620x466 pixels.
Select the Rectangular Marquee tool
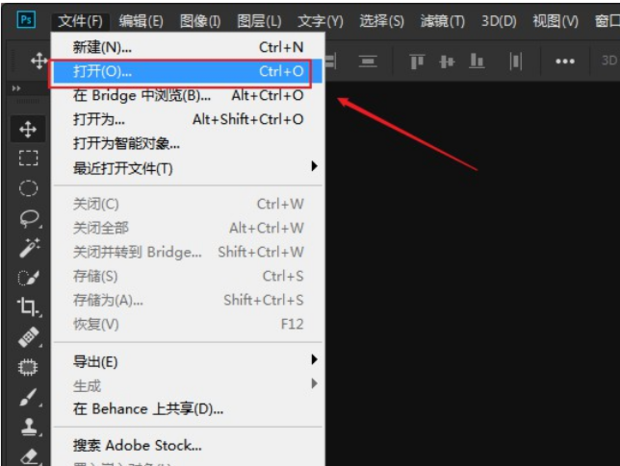coord(28,158)
